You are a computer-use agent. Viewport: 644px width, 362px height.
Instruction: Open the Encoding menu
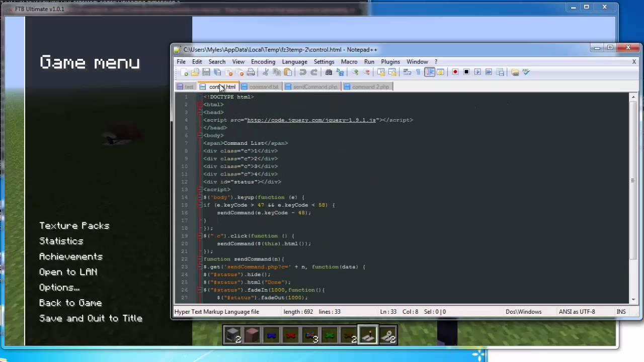(263, 62)
